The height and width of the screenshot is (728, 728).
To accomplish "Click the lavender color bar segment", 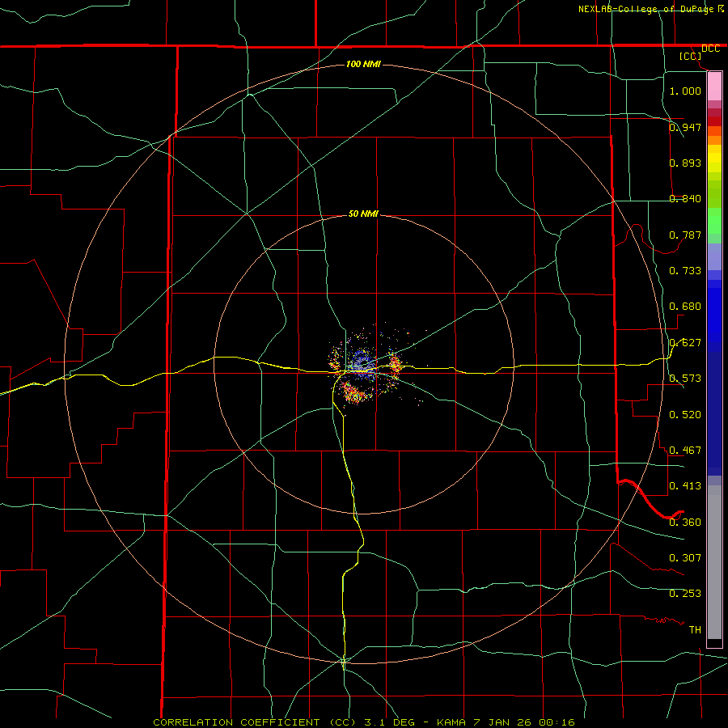I will pyautogui.click(x=714, y=256).
